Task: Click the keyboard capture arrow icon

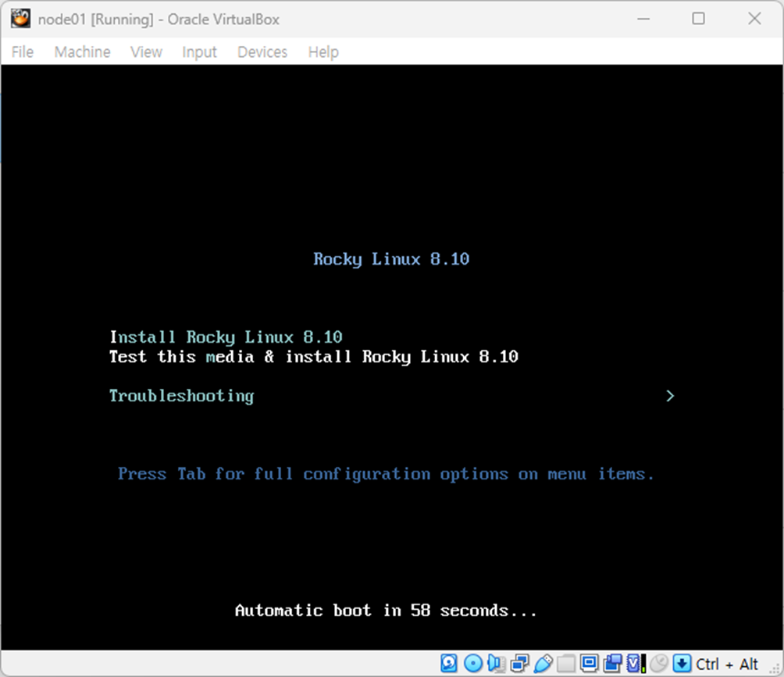Action: [682, 664]
